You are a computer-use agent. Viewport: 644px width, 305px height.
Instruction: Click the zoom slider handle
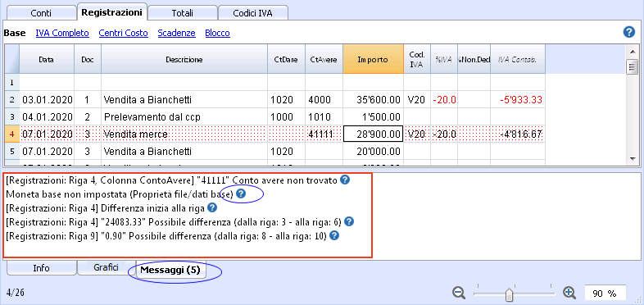pyautogui.click(x=510, y=294)
